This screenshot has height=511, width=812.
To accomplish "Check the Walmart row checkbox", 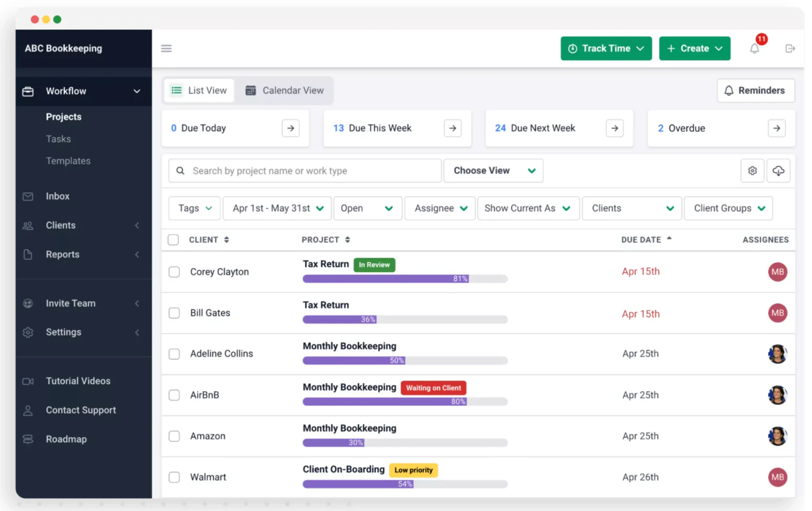I will point(174,477).
